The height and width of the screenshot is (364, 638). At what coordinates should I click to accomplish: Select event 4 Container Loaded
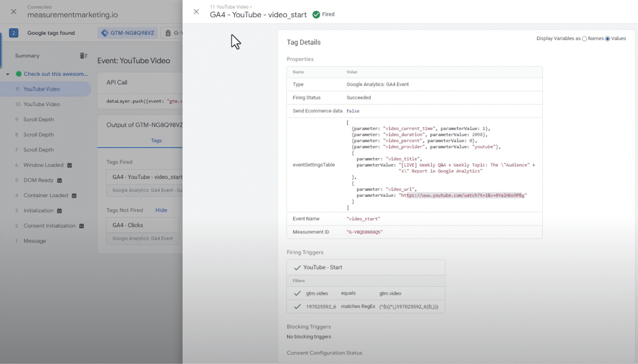pos(45,195)
